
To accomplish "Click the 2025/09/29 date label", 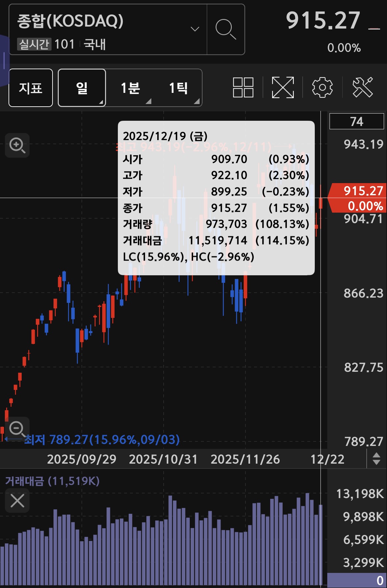I will [82, 459].
